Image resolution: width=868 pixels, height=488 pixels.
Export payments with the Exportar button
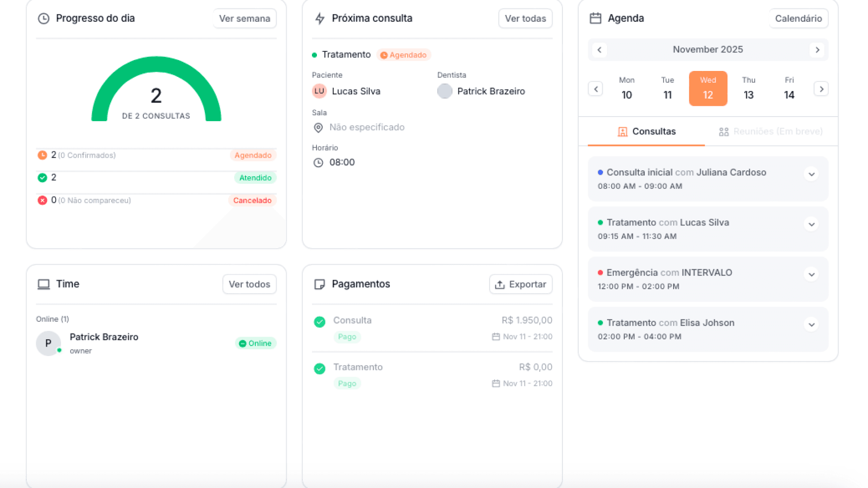(520, 284)
